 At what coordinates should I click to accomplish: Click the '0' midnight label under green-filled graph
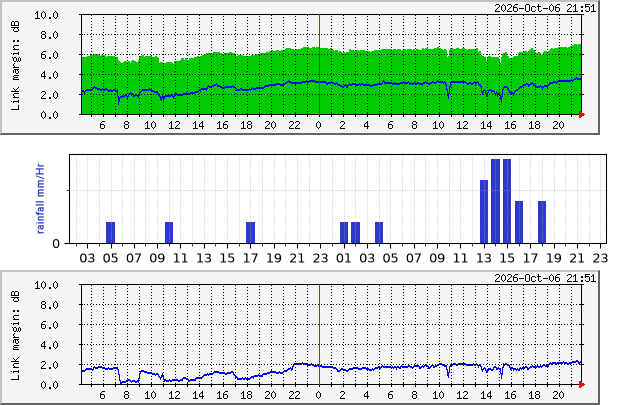[319, 125]
